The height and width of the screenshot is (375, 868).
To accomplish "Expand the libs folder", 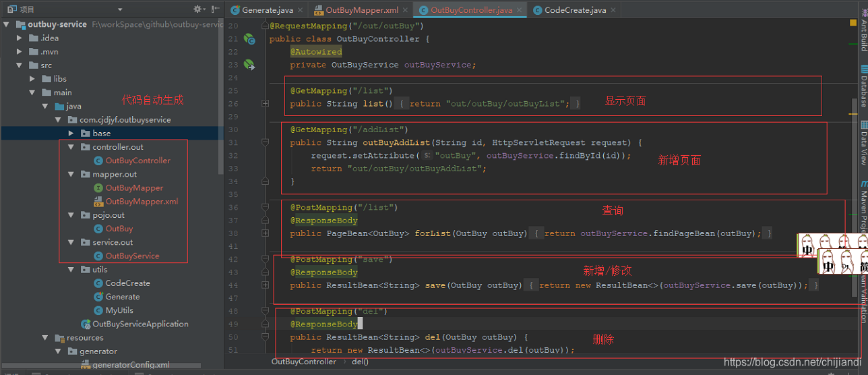I will [32, 79].
